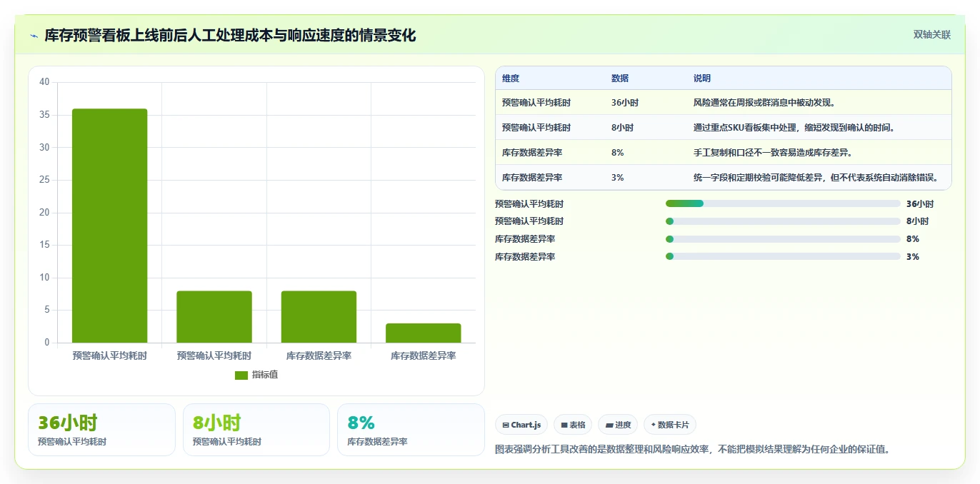Click the 3% cell in the table
The height and width of the screenshot is (484, 980).
pos(618,178)
